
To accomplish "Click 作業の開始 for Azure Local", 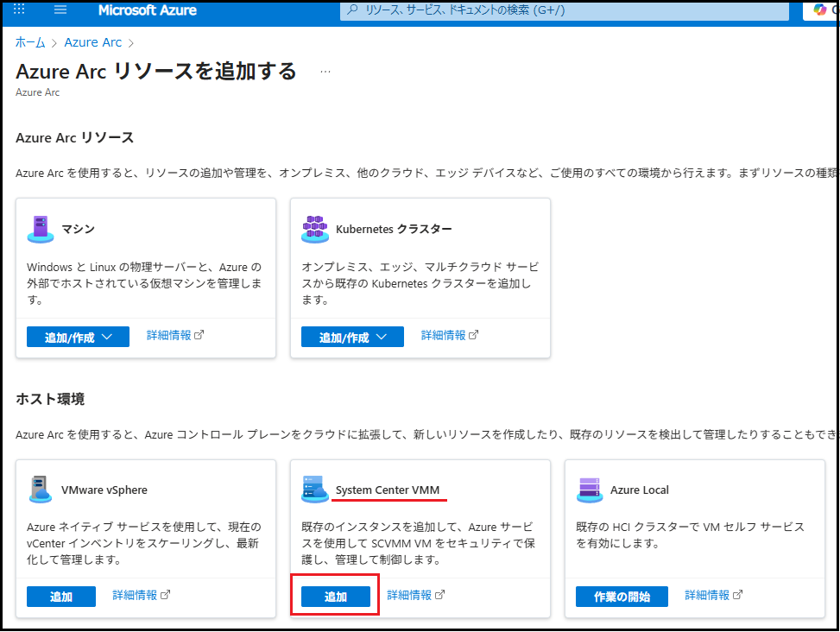I will click(622, 597).
